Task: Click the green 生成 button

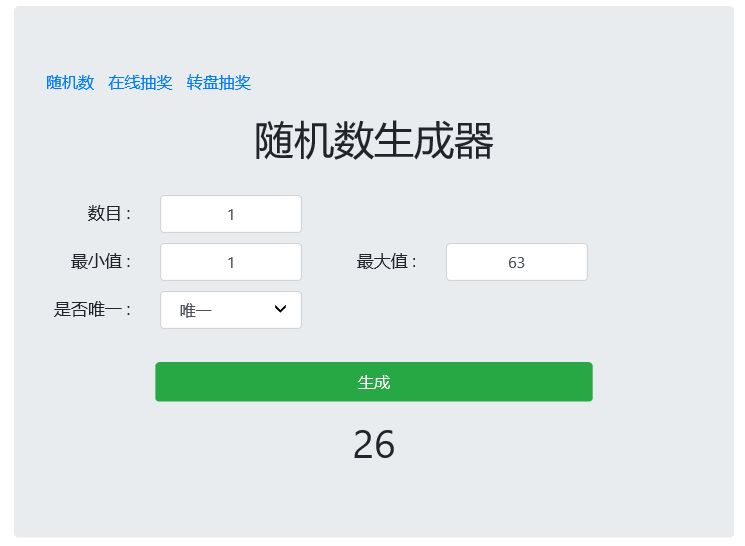Action: [x=374, y=382]
